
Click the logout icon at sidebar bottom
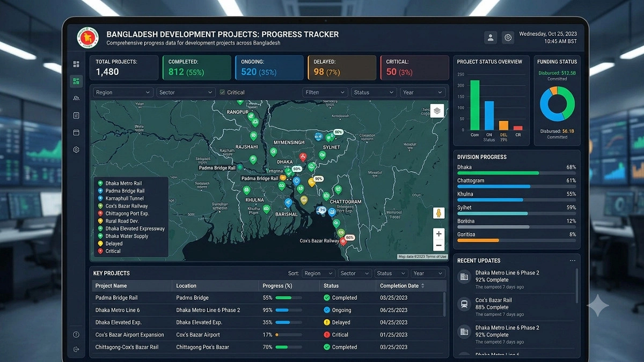point(76,349)
